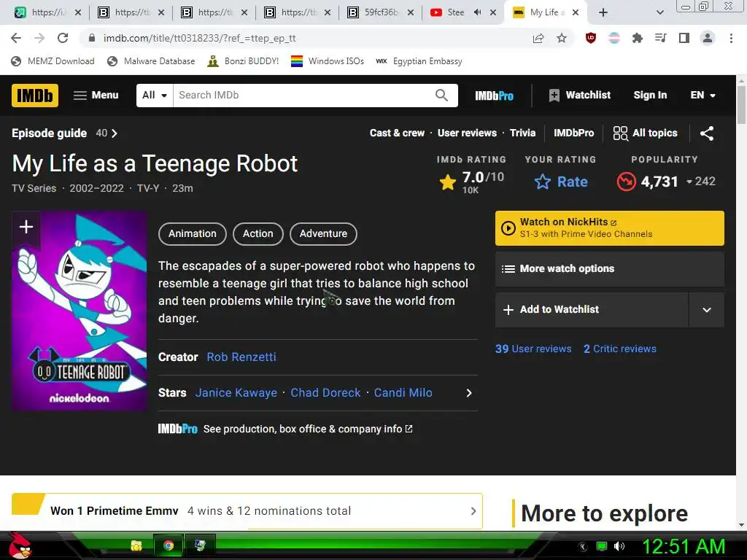
Task: Open the IMDb Menu
Action: (96, 96)
